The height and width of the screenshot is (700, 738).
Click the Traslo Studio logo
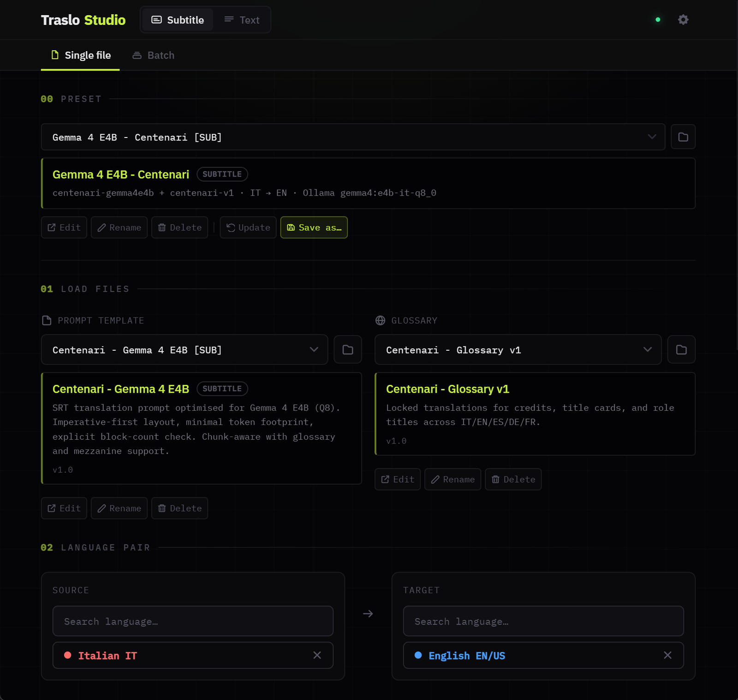tap(83, 20)
